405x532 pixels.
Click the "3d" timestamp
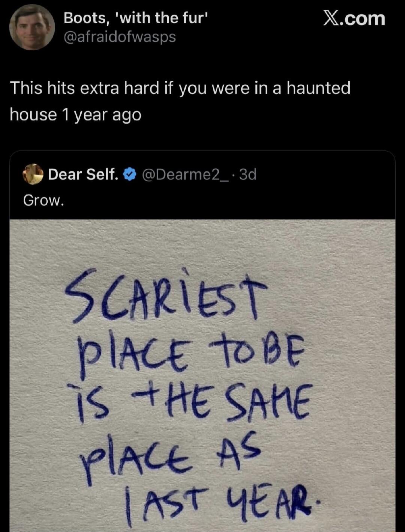(x=247, y=174)
